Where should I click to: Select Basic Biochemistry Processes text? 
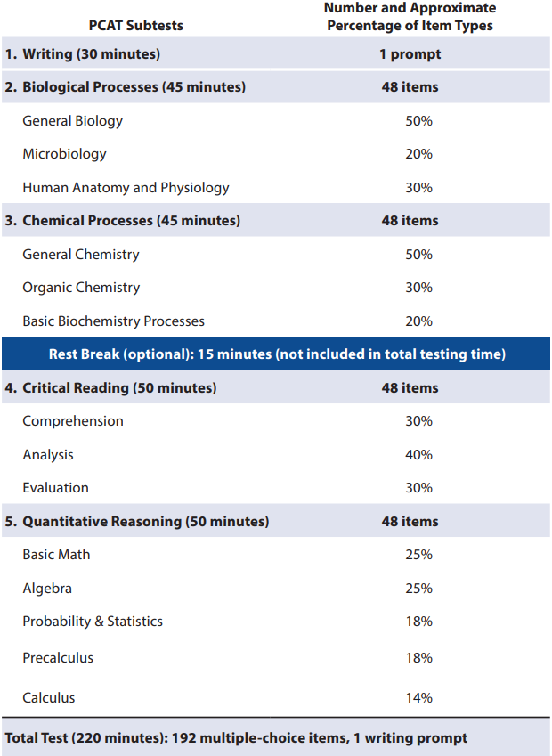(113, 321)
